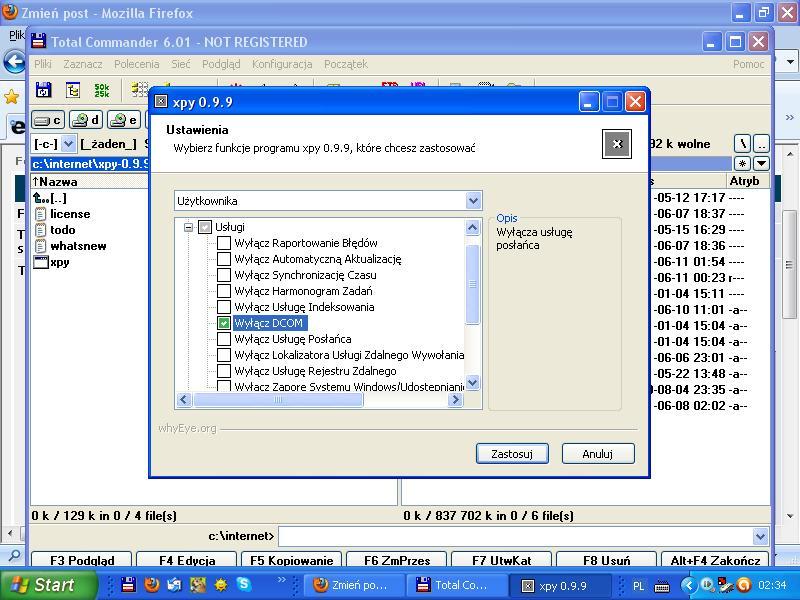
Task: Click the Skype quick launch icon
Action: pos(244,585)
